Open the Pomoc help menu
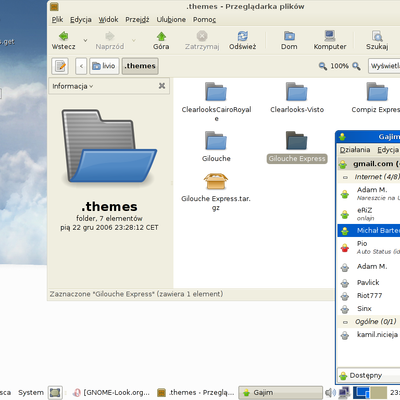The width and height of the screenshot is (400, 400). coord(204,20)
